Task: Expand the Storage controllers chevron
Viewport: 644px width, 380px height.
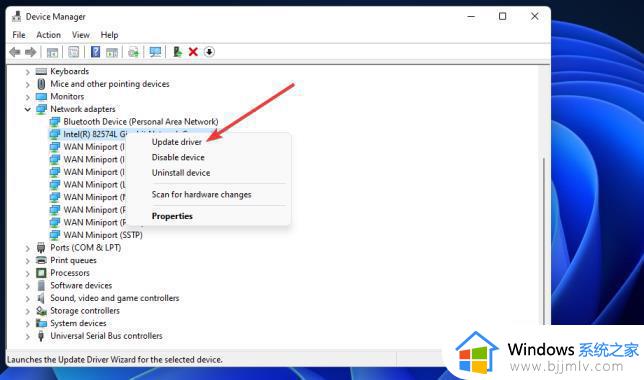Action: 28,311
